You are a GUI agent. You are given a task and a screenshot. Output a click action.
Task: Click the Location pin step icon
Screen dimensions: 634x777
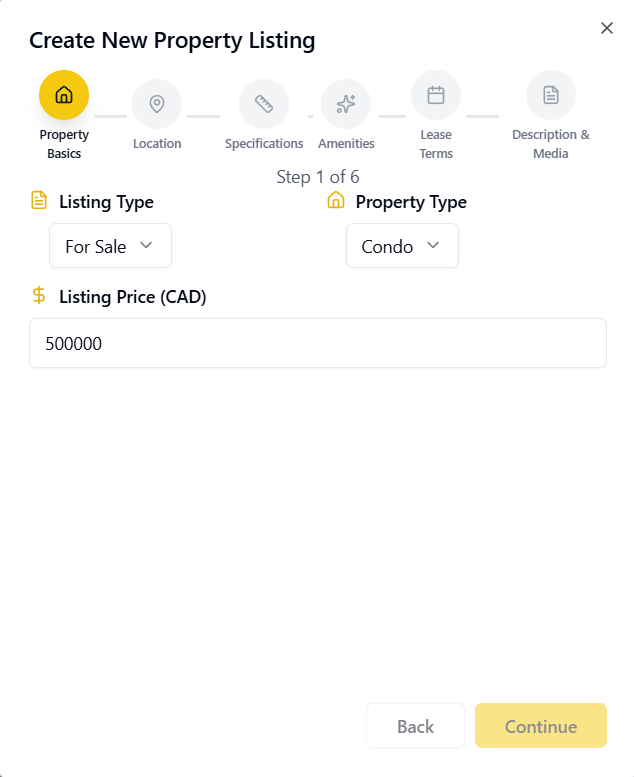[157, 104]
